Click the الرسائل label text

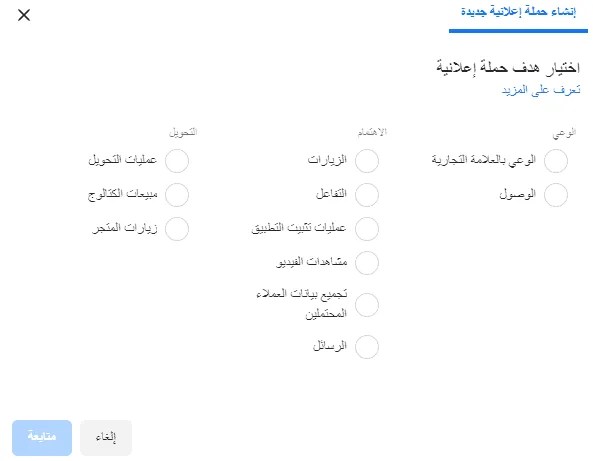(x=330, y=345)
